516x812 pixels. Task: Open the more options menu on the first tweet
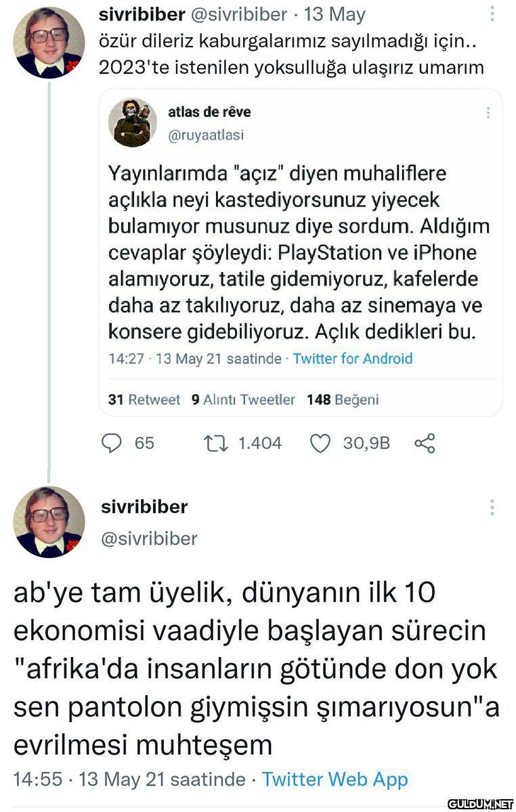click(x=492, y=14)
